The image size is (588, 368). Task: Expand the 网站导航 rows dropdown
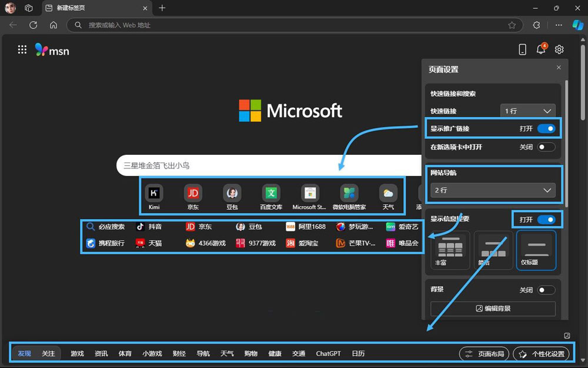tap(493, 190)
